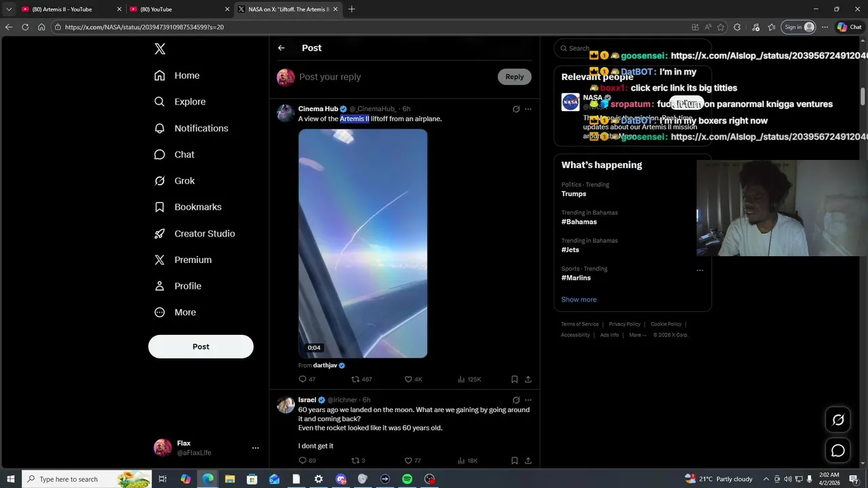This screenshot has height=488, width=868.
Task: Click Grok icon on Cinema Hub post
Action: 516,108
